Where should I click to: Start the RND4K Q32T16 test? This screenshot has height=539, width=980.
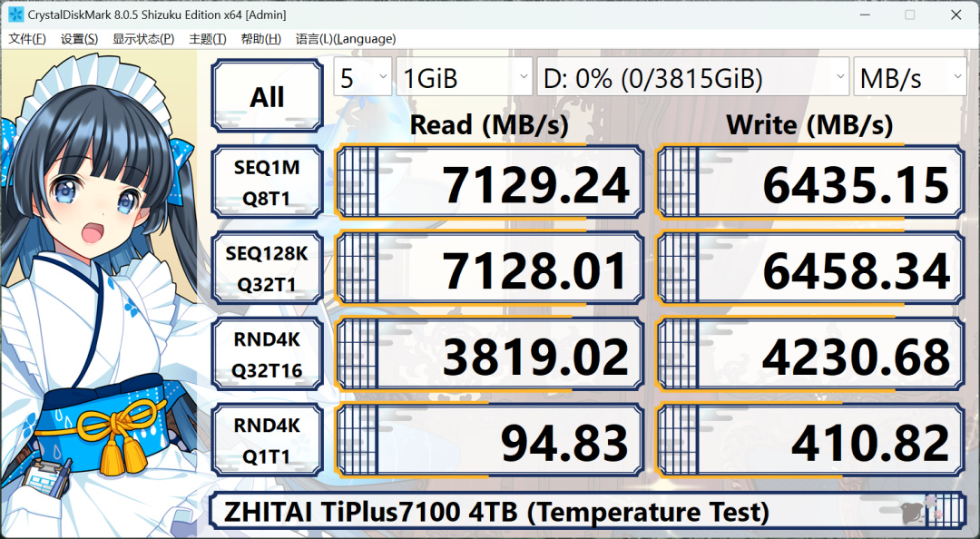tap(268, 355)
